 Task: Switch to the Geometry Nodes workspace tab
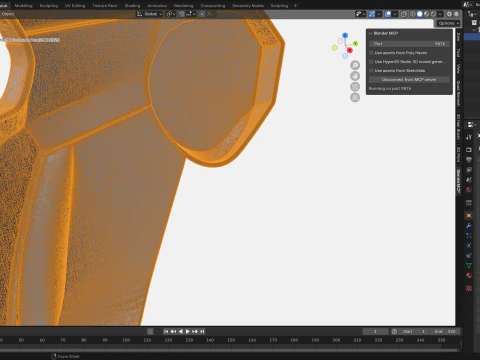pyautogui.click(x=248, y=6)
